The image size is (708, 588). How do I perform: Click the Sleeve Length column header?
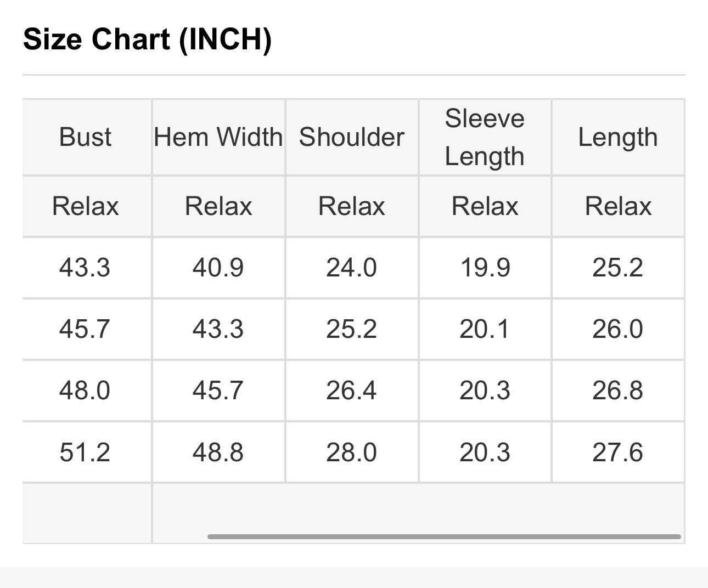click(x=485, y=137)
